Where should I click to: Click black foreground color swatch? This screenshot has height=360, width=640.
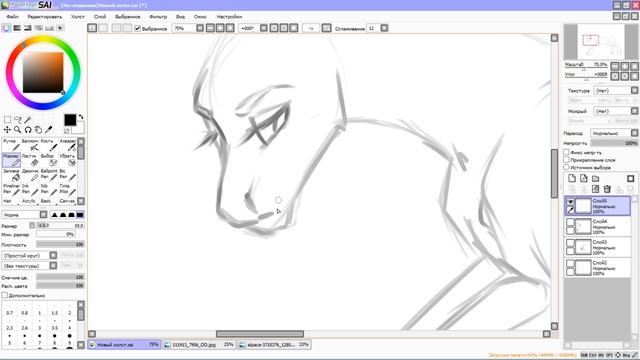pos(70,120)
